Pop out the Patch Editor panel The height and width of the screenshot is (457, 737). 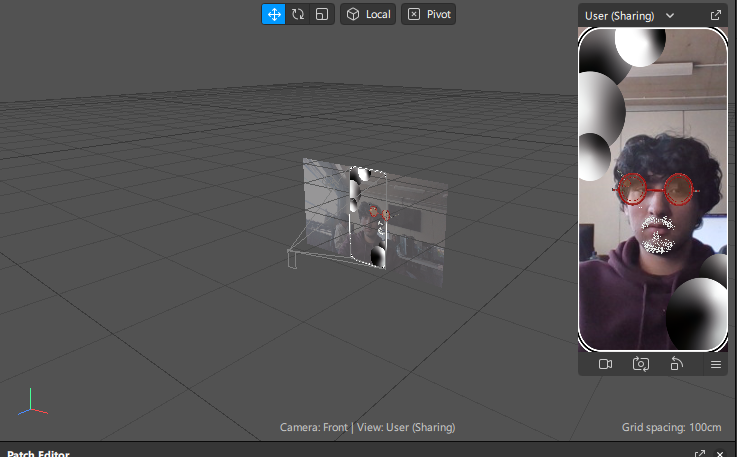[x=699, y=453]
